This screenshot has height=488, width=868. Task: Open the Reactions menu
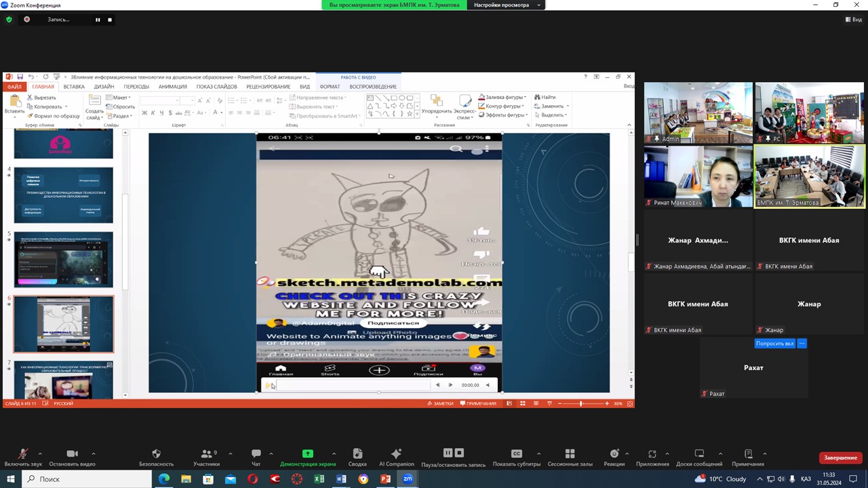(x=614, y=454)
